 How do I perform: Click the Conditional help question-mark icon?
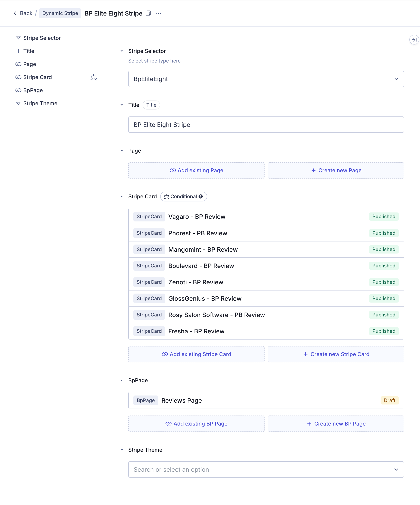click(201, 197)
